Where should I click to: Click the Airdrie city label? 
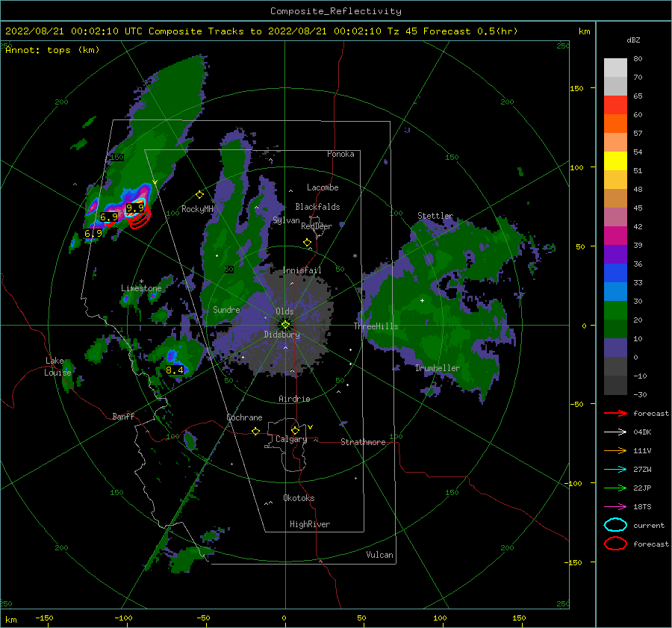(294, 399)
